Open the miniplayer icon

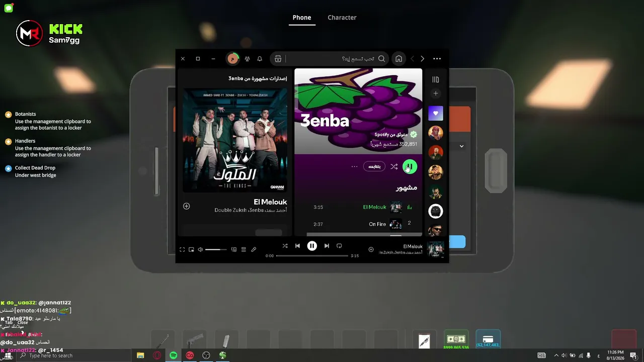[191, 249]
